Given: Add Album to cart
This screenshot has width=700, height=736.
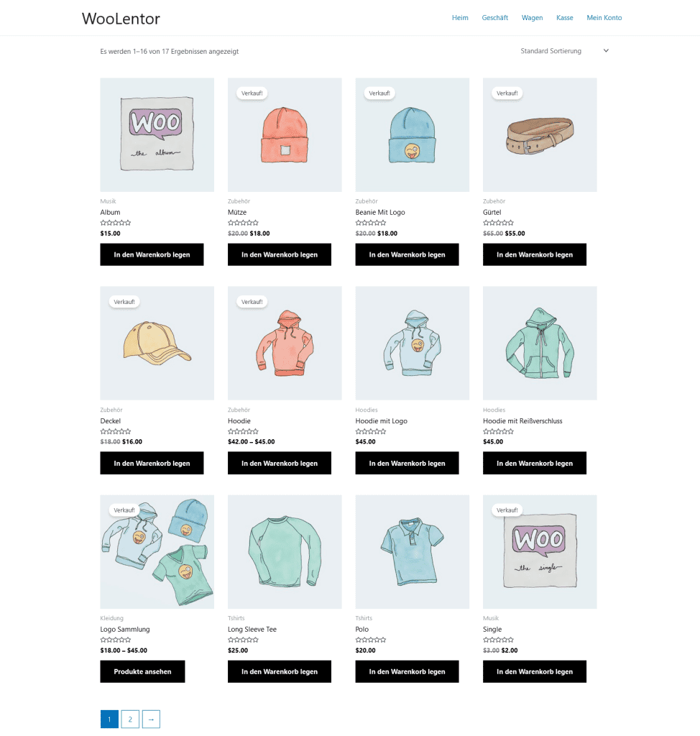Looking at the screenshot, I should point(152,254).
